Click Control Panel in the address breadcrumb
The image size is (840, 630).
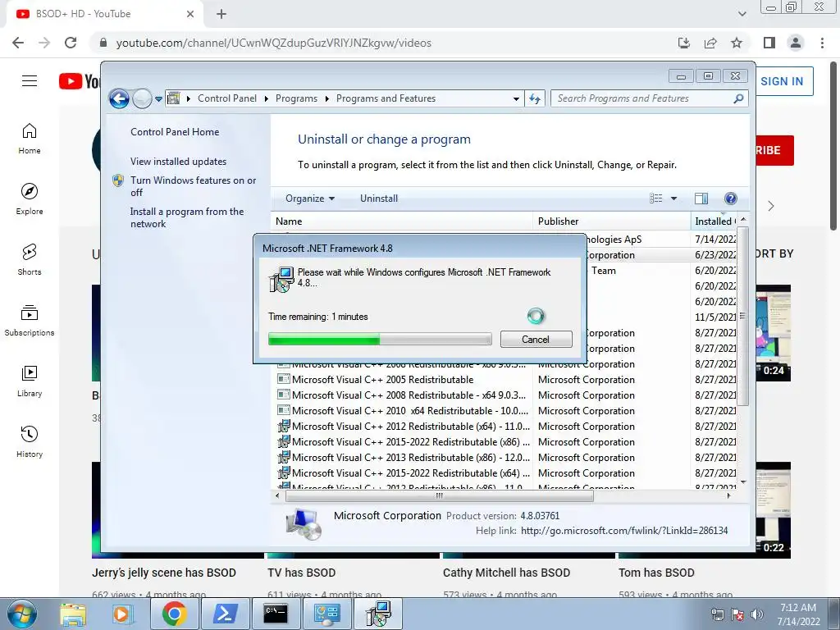[227, 98]
